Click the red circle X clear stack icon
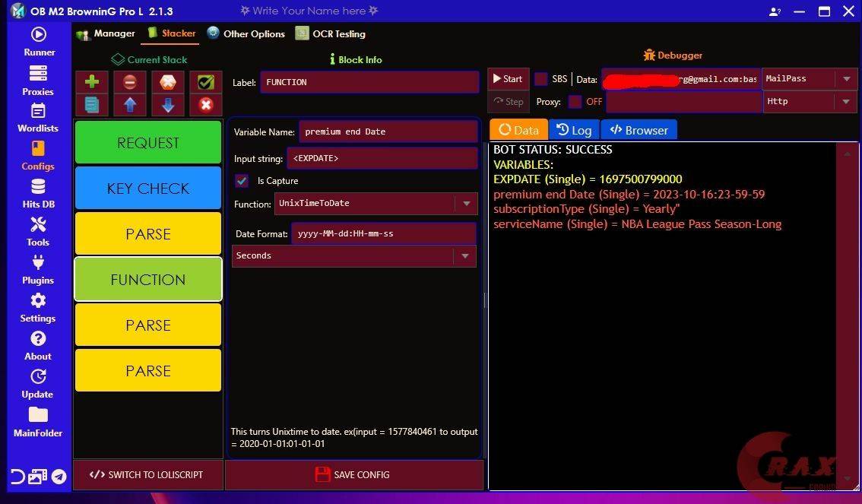 point(205,104)
